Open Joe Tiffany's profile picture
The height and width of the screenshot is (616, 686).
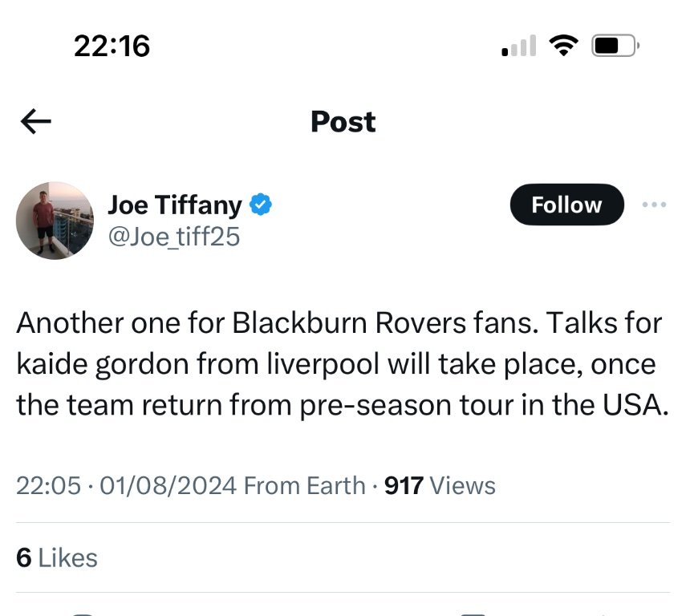[x=55, y=220]
